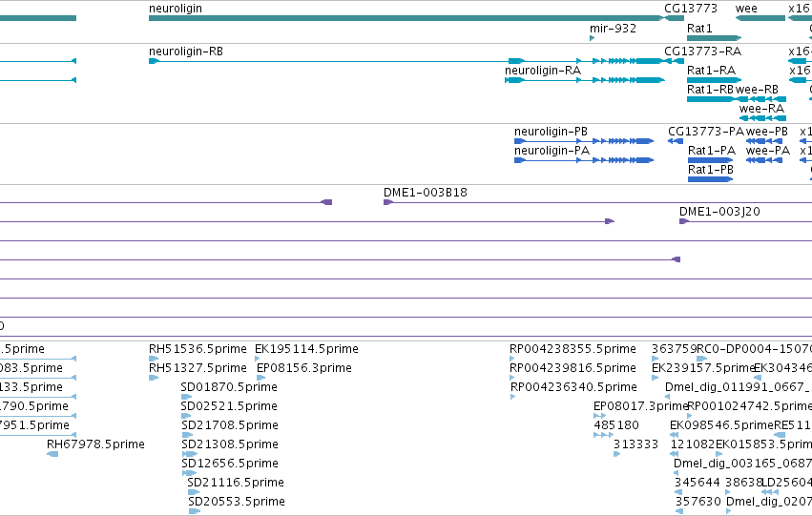Screen dimensions: 812x516
Task: Click the teal Rat1 gene bar
Action: (x=714, y=38)
